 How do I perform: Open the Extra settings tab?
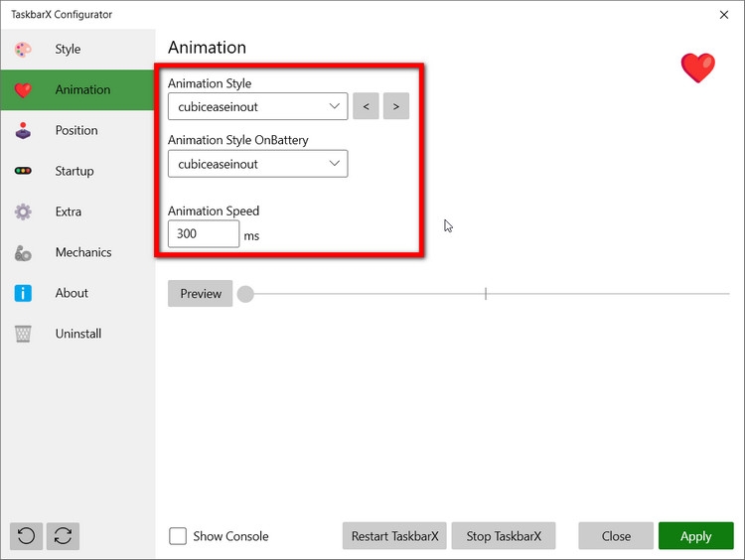pos(77,211)
